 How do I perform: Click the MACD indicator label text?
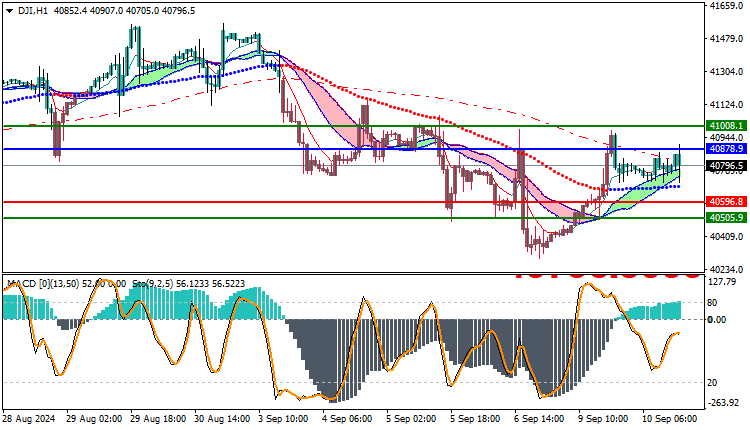point(66,284)
